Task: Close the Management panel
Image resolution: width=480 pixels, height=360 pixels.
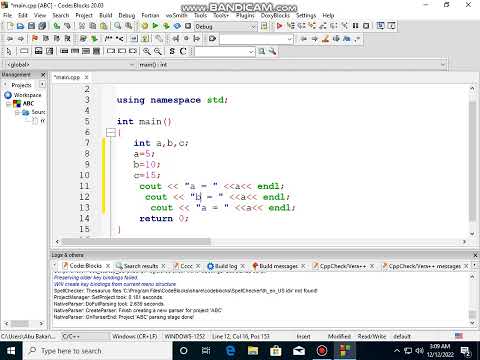Action: tap(43, 74)
